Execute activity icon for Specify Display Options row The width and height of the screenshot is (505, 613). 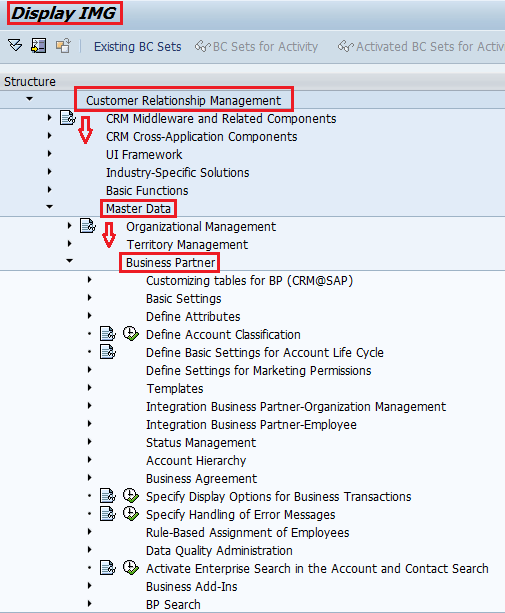click(x=131, y=496)
